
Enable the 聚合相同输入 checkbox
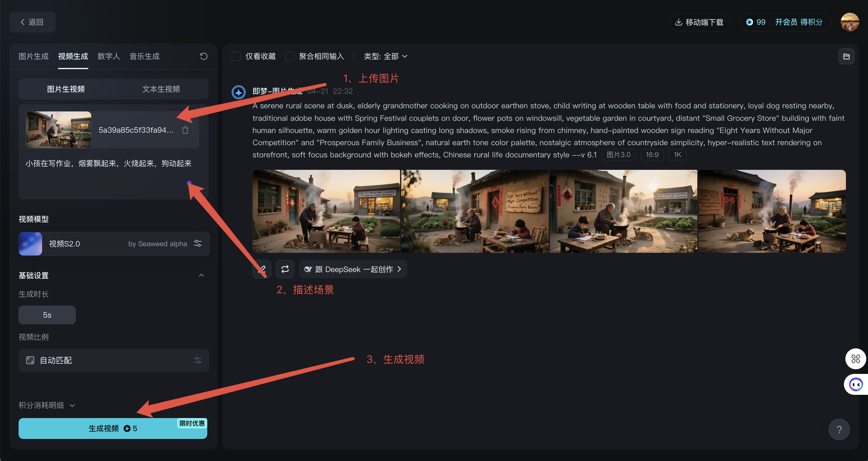click(x=289, y=56)
